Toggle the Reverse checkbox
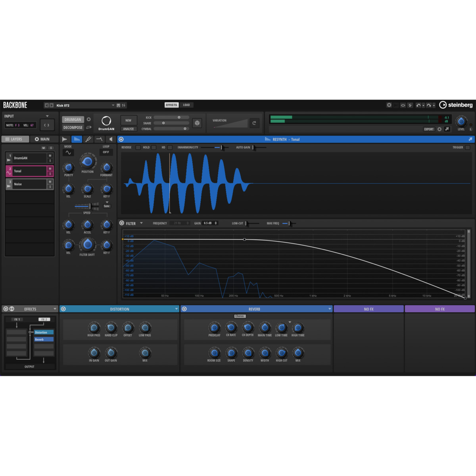Screen dimensions: 476x476 tap(138, 147)
